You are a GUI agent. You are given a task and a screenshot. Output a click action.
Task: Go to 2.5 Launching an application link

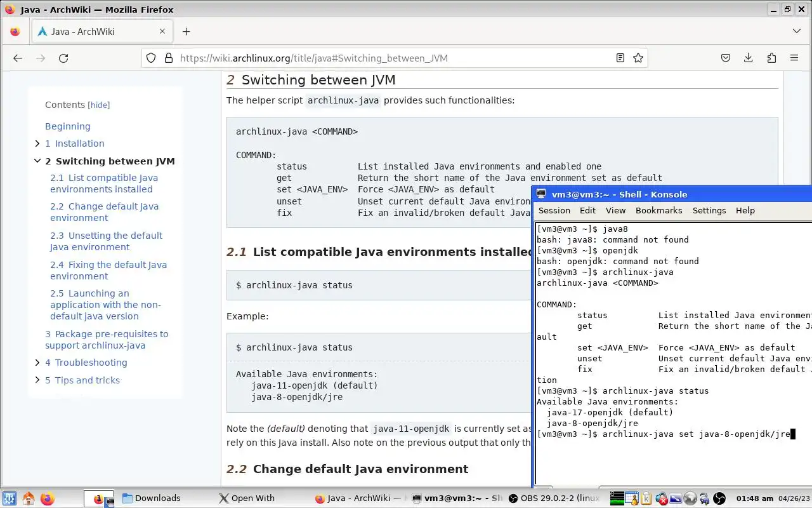105,305
